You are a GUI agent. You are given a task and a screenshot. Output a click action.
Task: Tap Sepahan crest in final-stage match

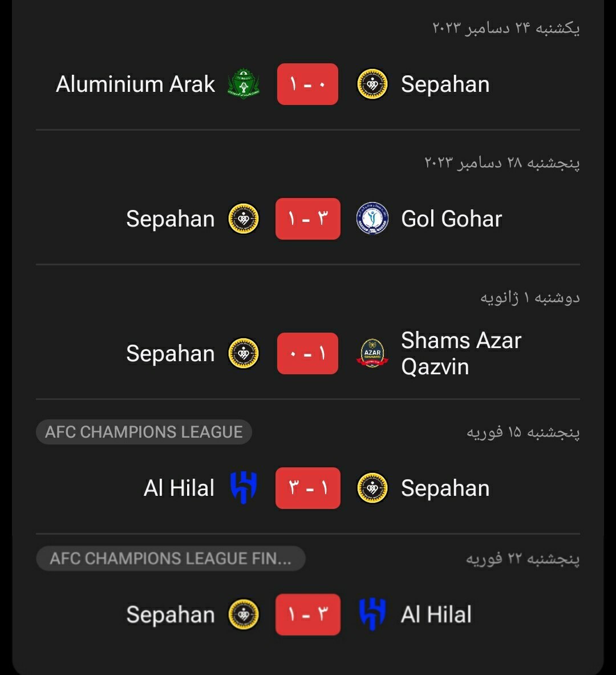coord(244,615)
